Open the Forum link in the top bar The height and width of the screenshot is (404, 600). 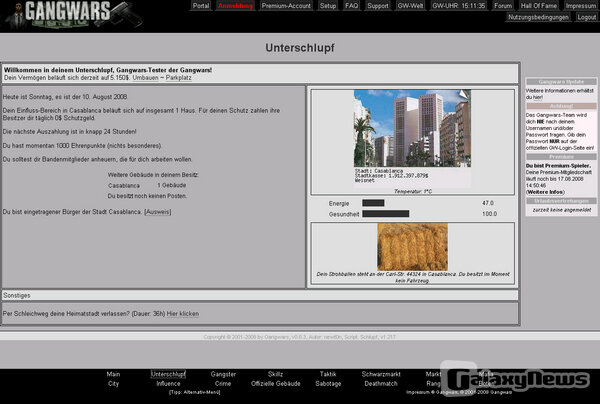(503, 6)
